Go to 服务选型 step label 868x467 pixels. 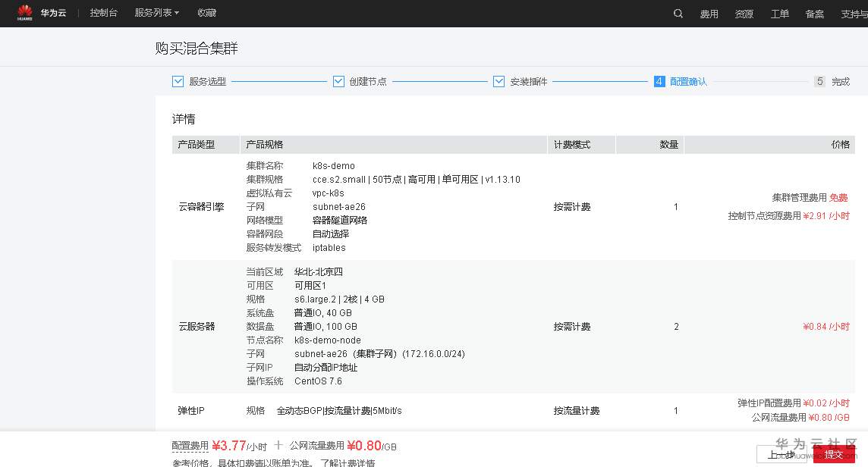[x=208, y=81]
